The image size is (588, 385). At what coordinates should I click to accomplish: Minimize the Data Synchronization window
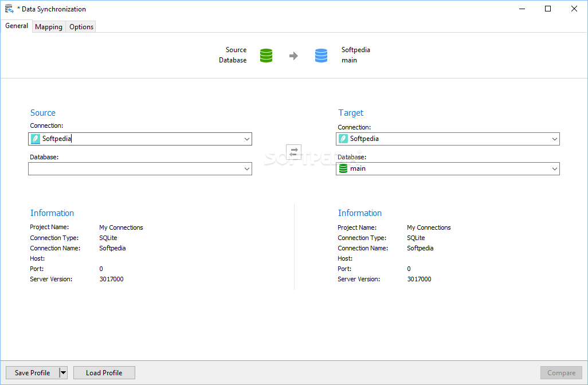pyautogui.click(x=522, y=9)
